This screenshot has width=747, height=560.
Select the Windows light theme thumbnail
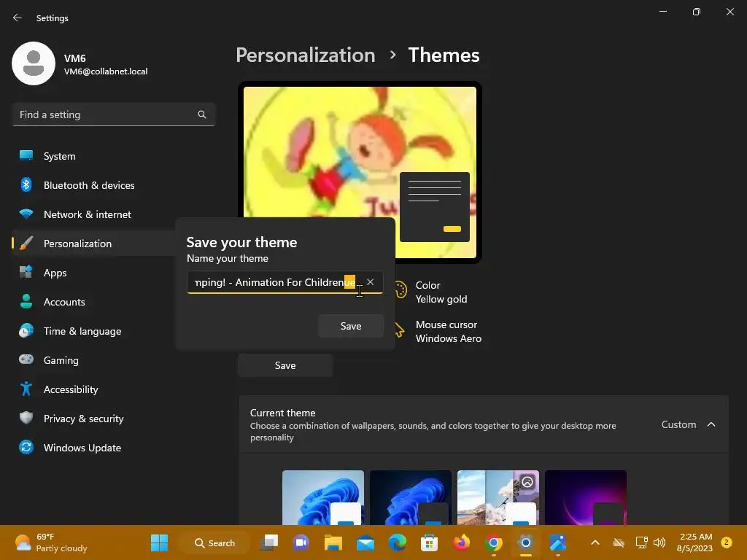323,497
